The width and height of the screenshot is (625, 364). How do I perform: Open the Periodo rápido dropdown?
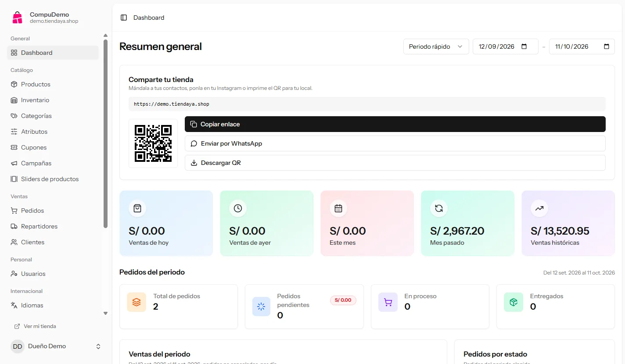click(436, 46)
